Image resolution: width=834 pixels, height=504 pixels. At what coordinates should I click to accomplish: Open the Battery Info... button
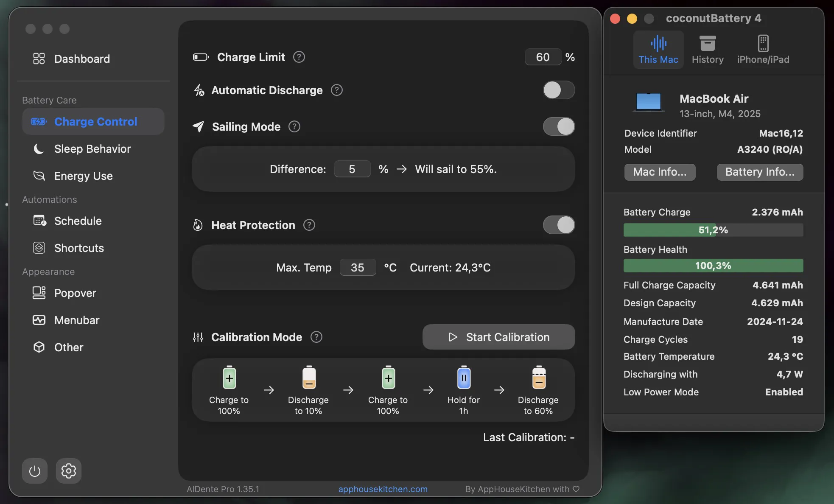point(759,172)
